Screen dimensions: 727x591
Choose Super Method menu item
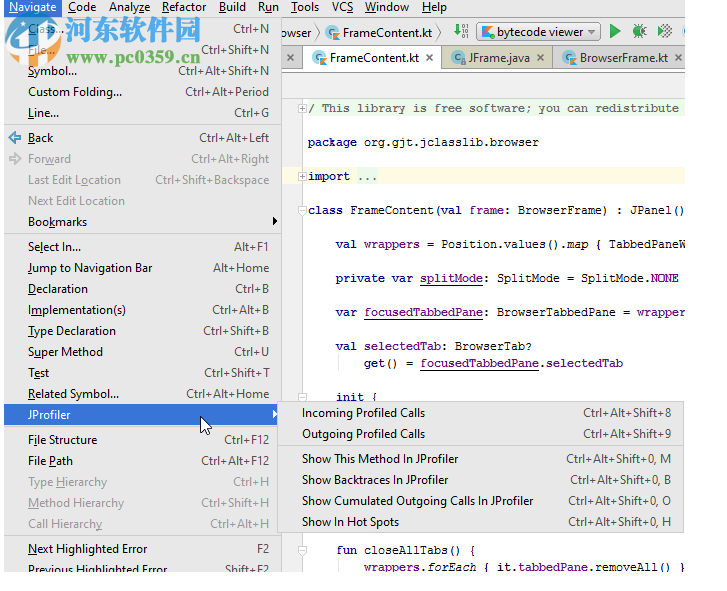point(142,352)
